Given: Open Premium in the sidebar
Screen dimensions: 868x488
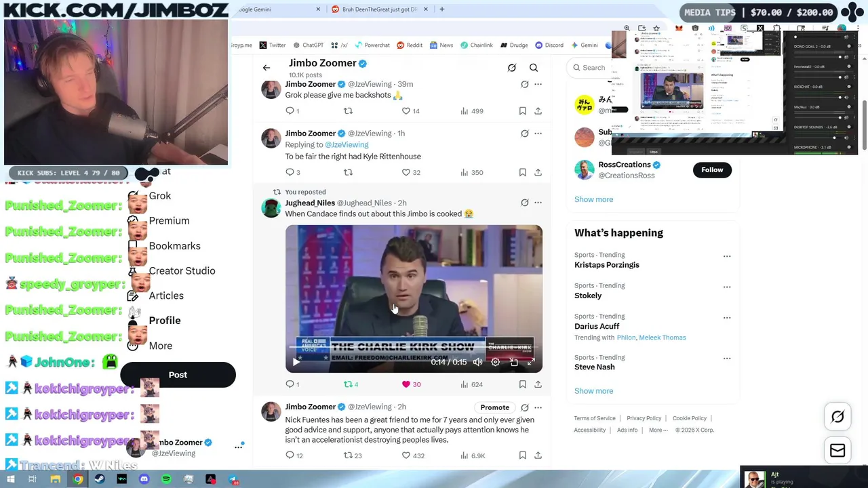Looking at the screenshot, I should point(169,221).
